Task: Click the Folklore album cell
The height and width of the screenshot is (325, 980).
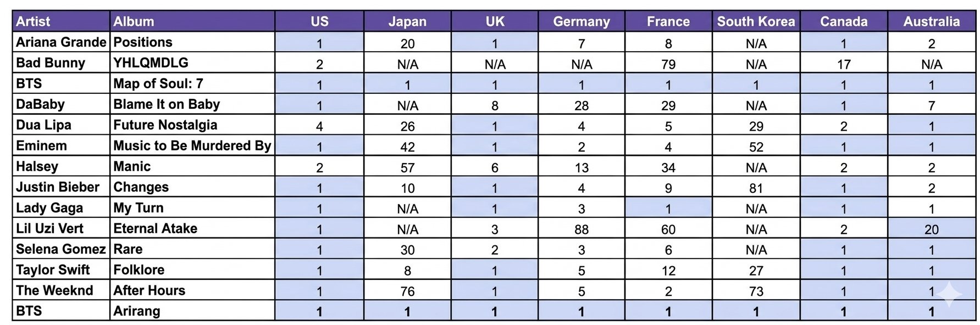Action: (x=139, y=270)
